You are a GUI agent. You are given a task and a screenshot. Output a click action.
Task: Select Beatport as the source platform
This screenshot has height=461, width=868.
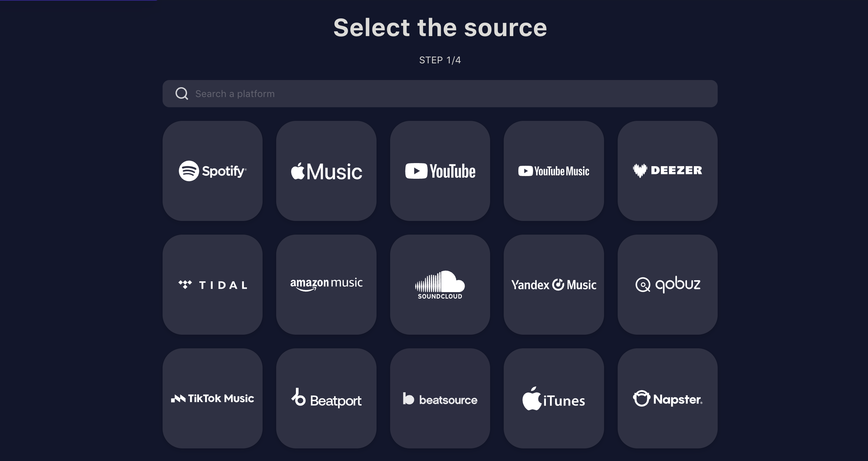(x=326, y=398)
